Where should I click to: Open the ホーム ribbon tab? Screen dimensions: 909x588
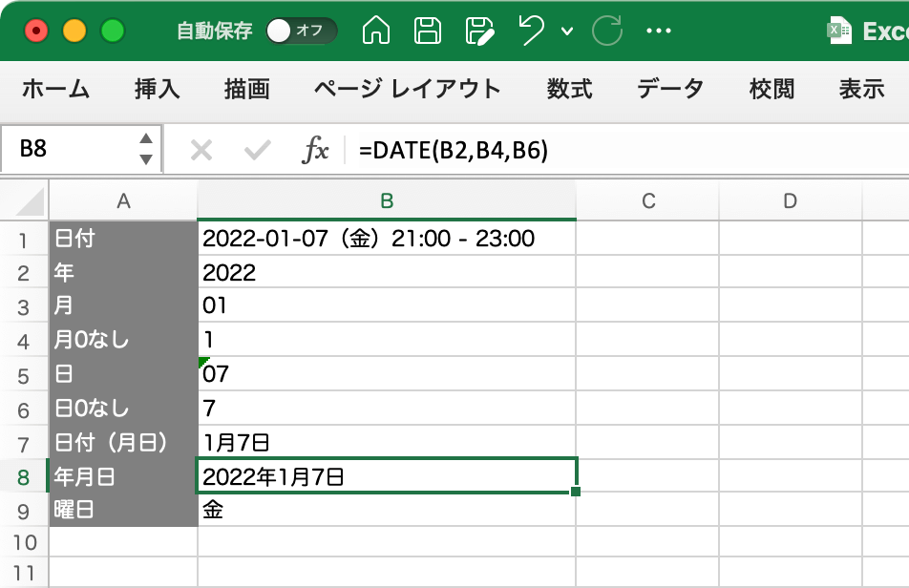[x=55, y=90]
